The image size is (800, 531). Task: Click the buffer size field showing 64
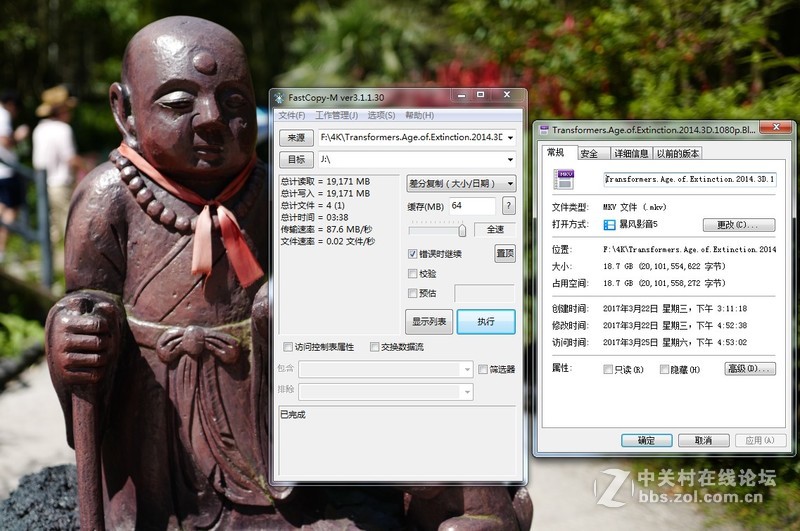point(472,206)
